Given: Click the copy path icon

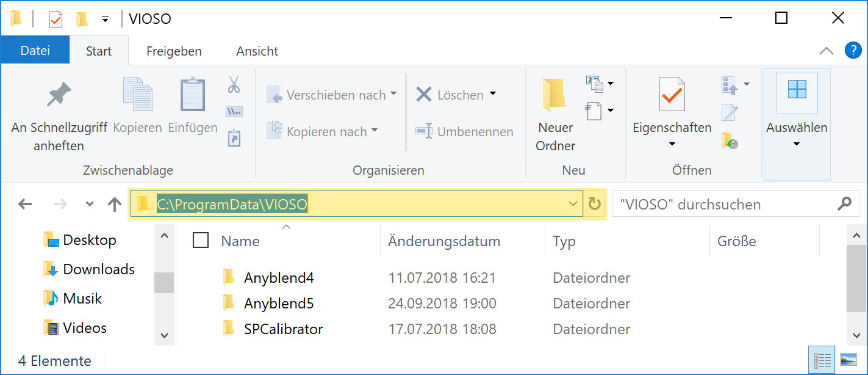Looking at the screenshot, I should pyautogui.click(x=234, y=111).
